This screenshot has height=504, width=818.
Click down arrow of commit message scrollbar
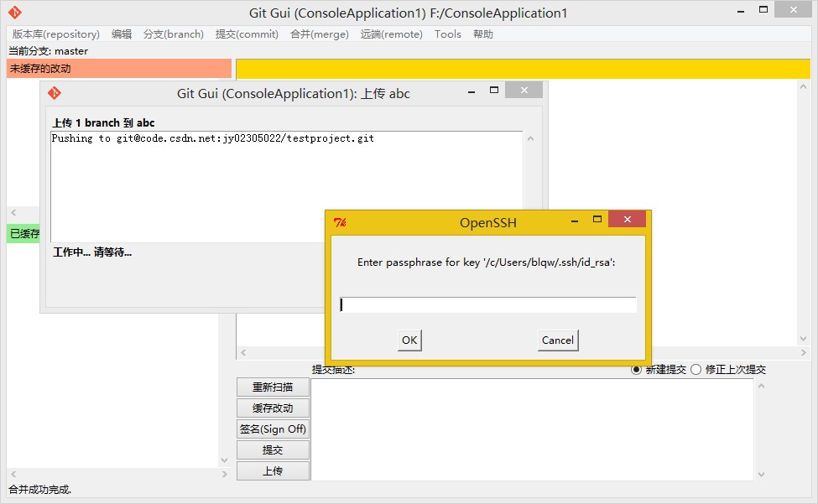(x=761, y=475)
